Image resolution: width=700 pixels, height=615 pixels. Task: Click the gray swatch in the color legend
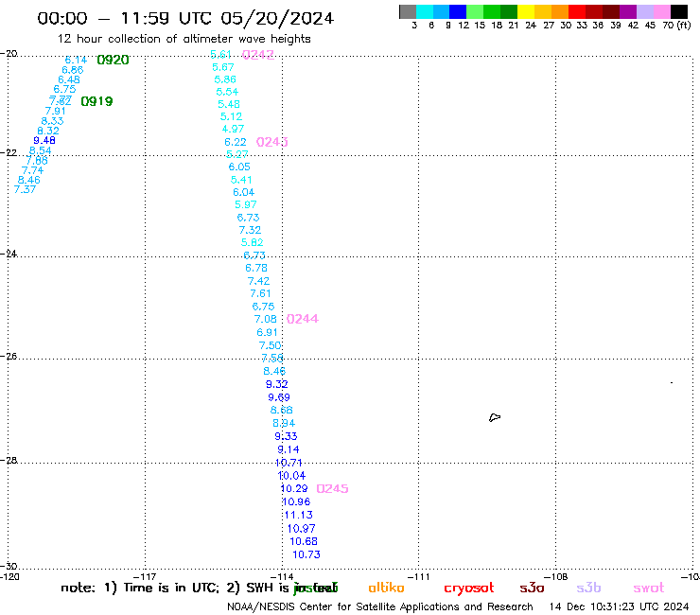click(408, 11)
